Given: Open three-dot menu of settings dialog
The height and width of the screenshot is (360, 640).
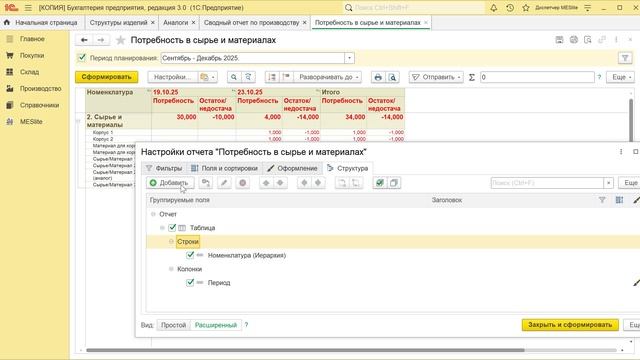Looking at the screenshot, I should point(621,152).
